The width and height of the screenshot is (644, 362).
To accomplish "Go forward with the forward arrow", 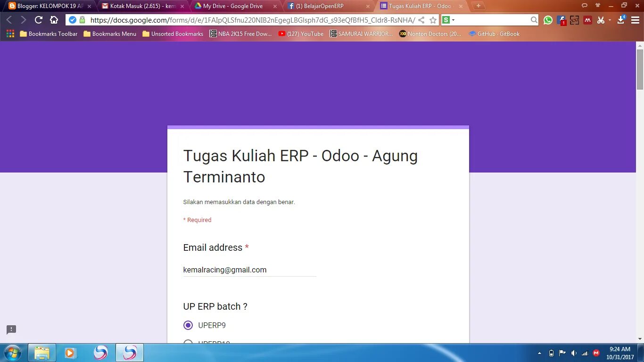I will [x=24, y=20].
